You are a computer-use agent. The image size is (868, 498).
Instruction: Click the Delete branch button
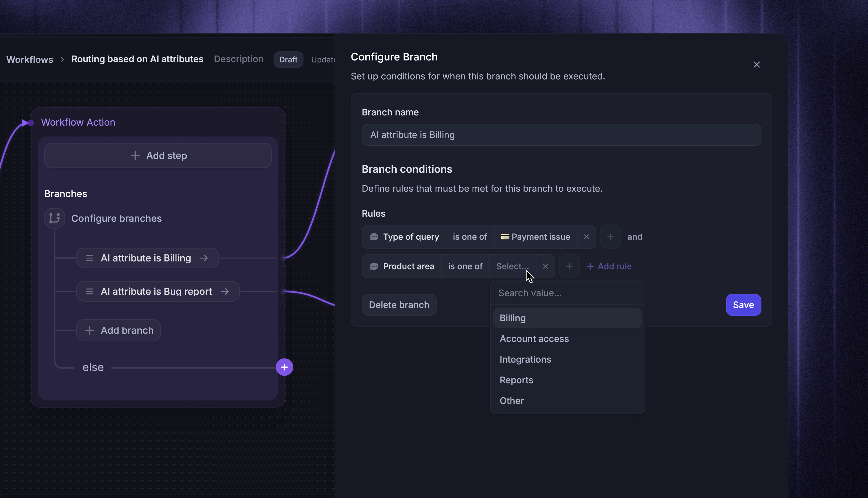pyautogui.click(x=399, y=305)
